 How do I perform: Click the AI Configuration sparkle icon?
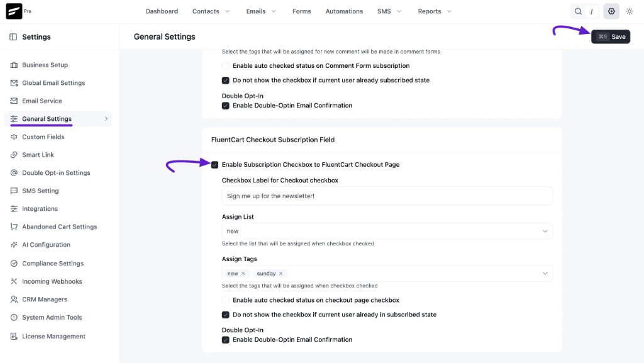(x=14, y=245)
